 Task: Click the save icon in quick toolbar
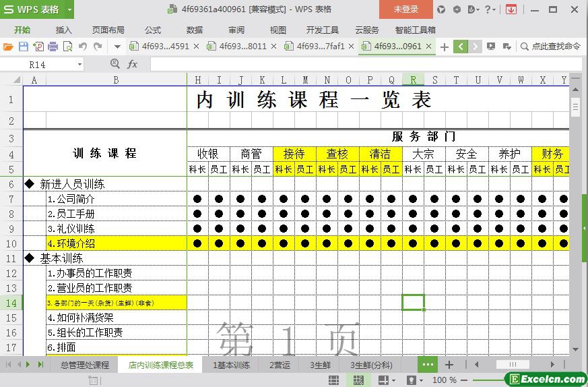(x=23, y=47)
